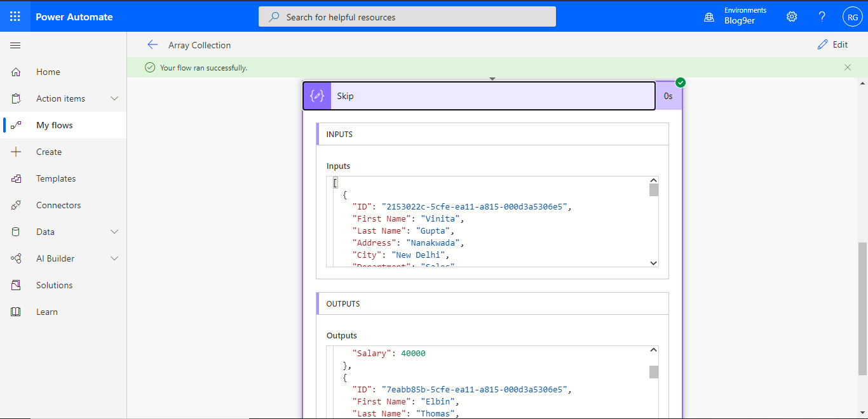This screenshot has height=419, width=868.
Task: Click the settings gear icon
Action: pyautogui.click(x=792, y=17)
